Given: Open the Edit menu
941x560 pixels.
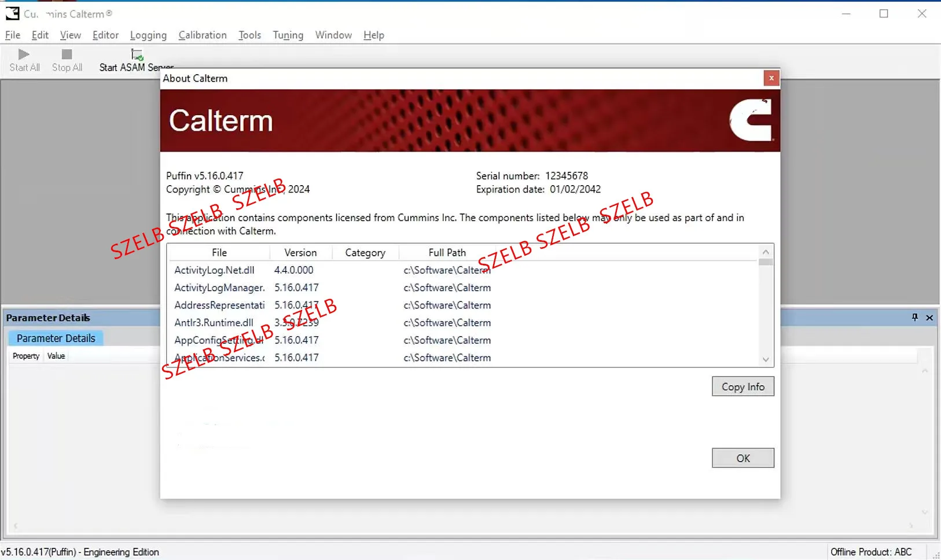Looking at the screenshot, I should tap(40, 35).
